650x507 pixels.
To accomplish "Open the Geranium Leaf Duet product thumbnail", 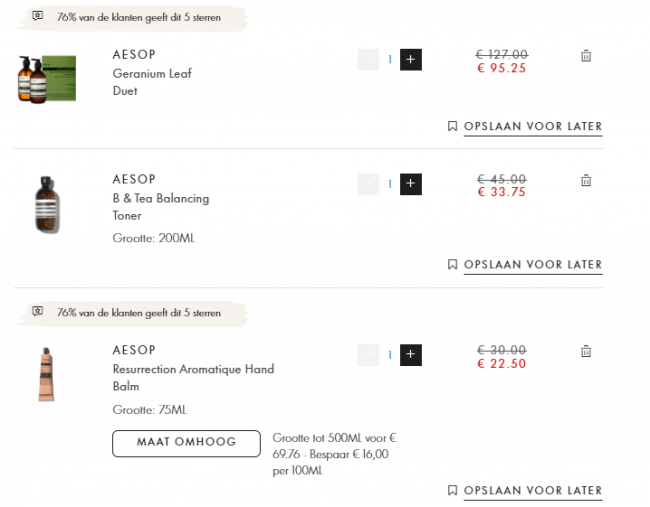I will tap(47, 80).
